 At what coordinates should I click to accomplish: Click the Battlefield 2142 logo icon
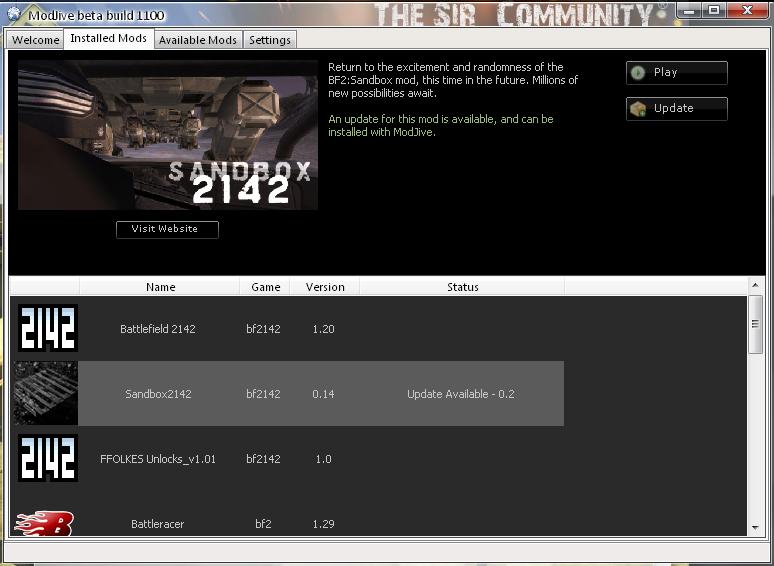coord(48,328)
